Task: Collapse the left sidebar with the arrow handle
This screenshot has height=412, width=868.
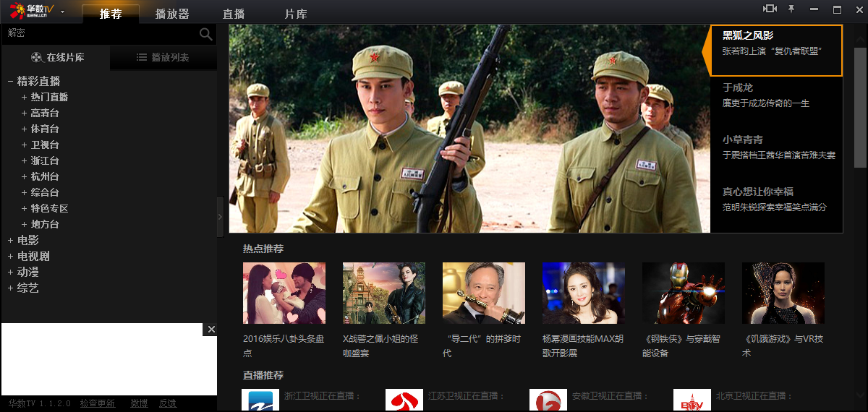Action: (221, 216)
